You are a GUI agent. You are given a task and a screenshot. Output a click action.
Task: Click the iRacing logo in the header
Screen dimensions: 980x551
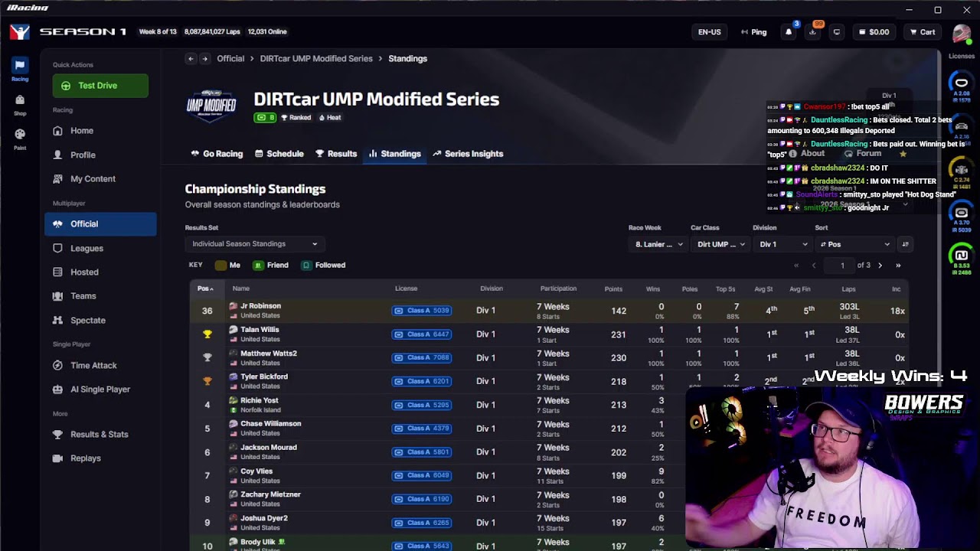click(x=20, y=32)
